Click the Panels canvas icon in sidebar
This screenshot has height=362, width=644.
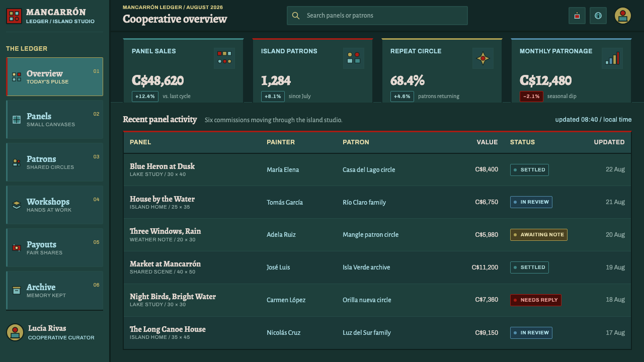pyautogui.click(x=17, y=120)
